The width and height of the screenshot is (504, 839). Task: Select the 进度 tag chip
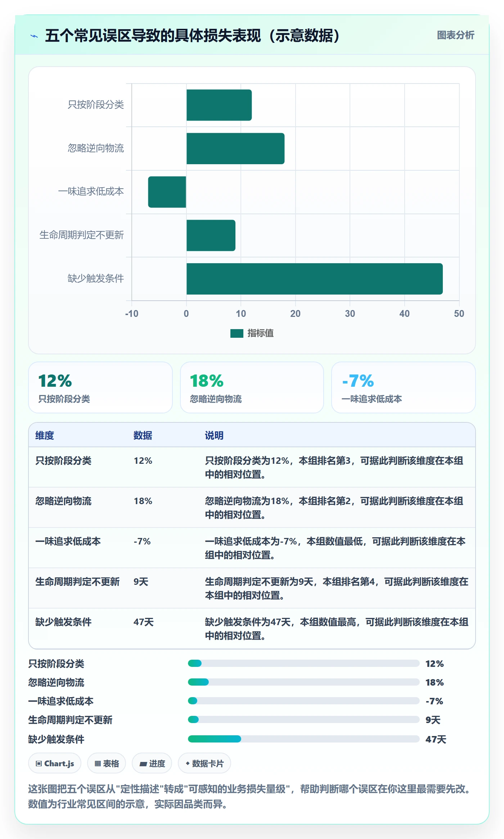click(x=152, y=763)
